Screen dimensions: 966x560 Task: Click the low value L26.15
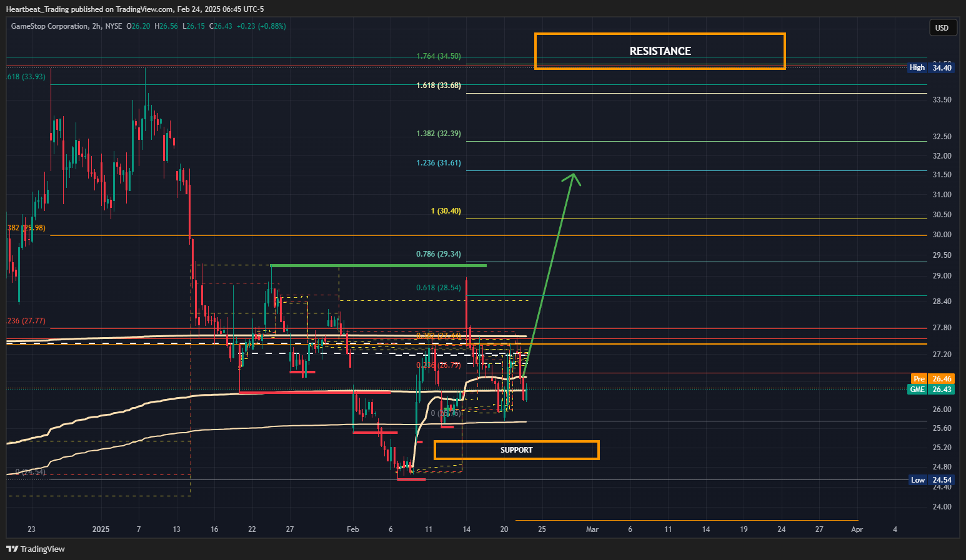pyautogui.click(x=194, y=26)
